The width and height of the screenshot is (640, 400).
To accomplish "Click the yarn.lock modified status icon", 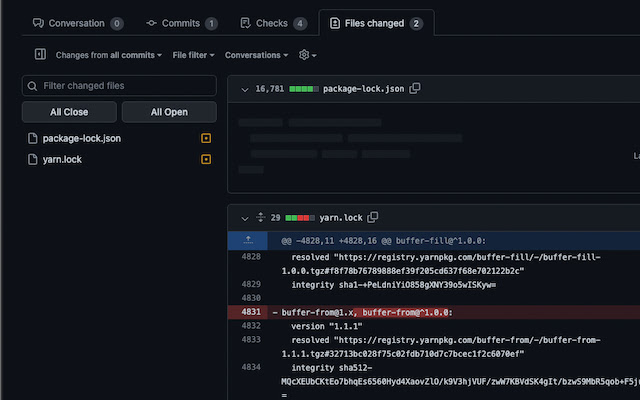I will click(206, 159).
